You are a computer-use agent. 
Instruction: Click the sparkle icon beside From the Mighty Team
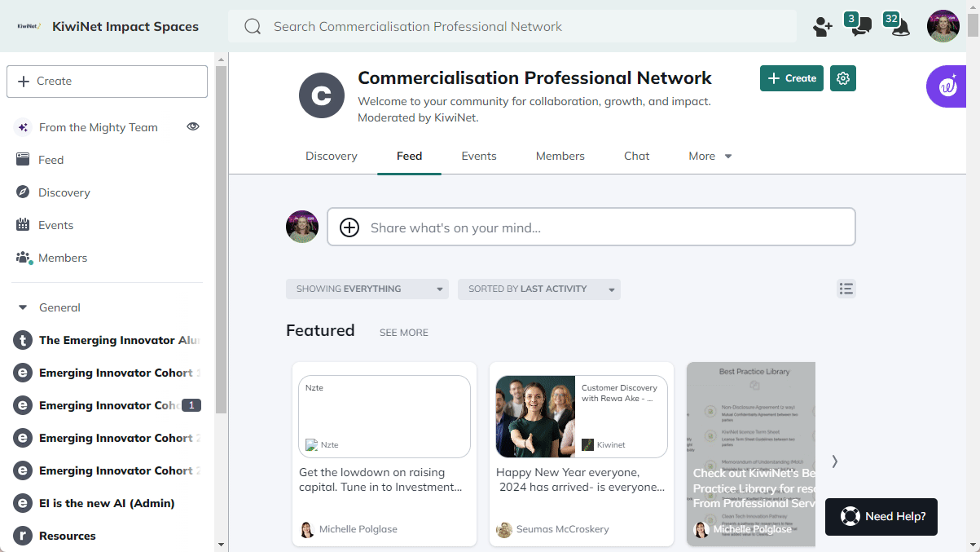tap(23, 127)
